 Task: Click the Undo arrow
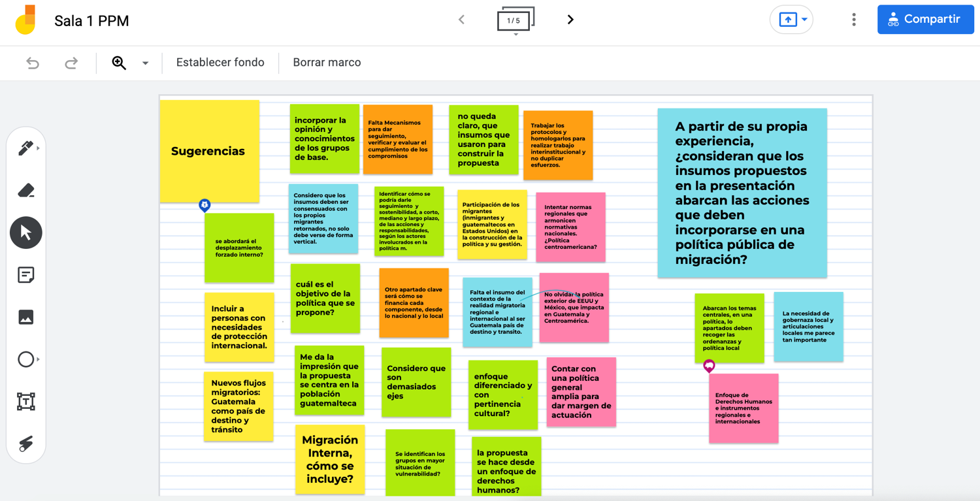pos(33,63)
